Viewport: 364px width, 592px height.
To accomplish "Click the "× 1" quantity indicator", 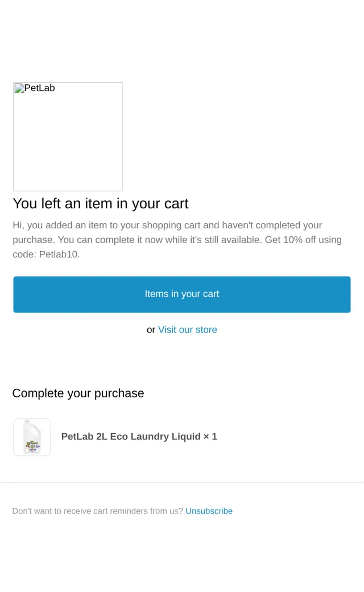I will point(210,437).
